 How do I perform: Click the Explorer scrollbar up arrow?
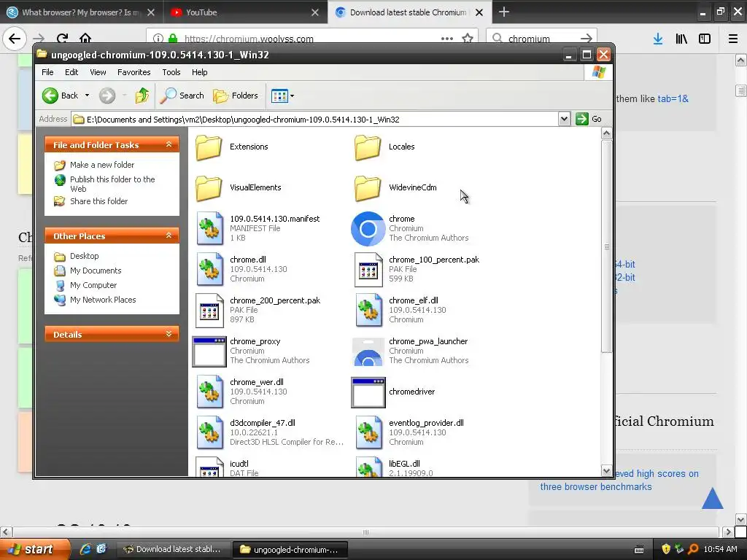pos(606,133)
